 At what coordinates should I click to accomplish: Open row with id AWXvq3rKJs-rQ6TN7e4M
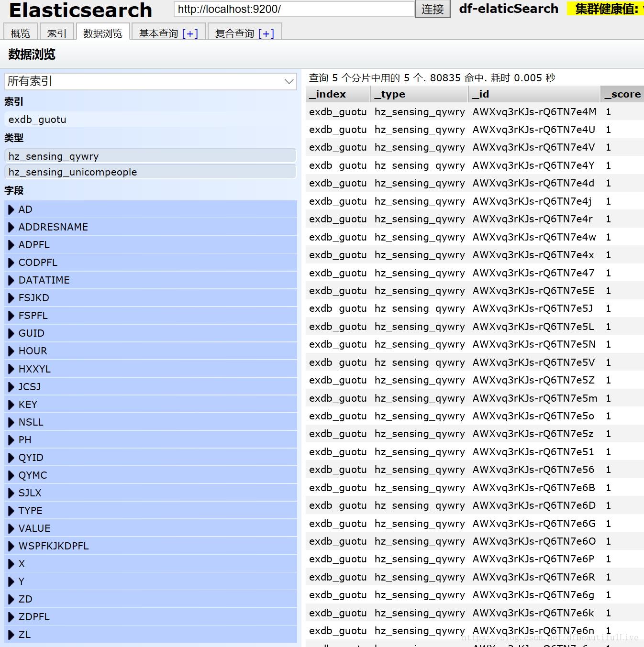(x=475, y=111)
